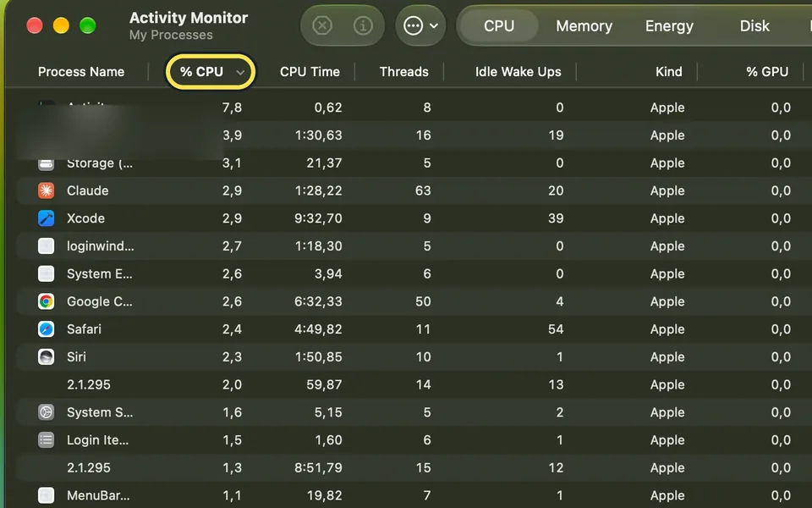Open the more options ellipsis menu
812x508 pixels.
point(420,25)
